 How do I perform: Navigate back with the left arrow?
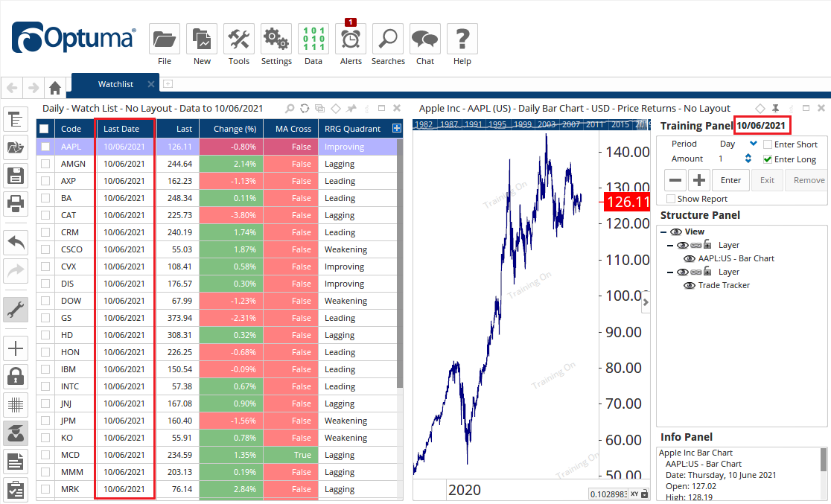pyautogui.click(x=12, y=87)
